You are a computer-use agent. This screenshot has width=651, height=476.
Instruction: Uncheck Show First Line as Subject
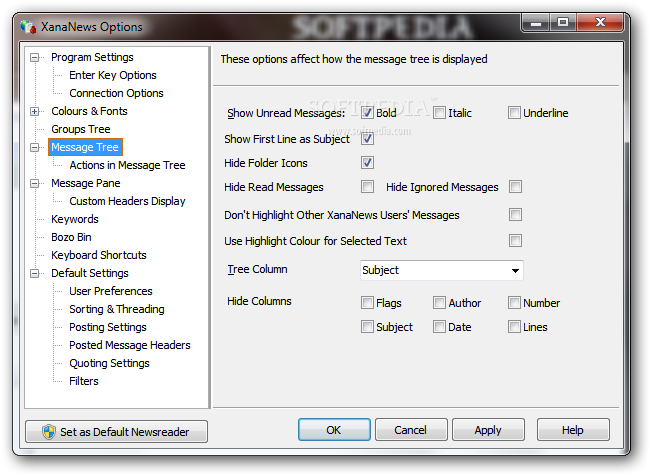[367, 139]
